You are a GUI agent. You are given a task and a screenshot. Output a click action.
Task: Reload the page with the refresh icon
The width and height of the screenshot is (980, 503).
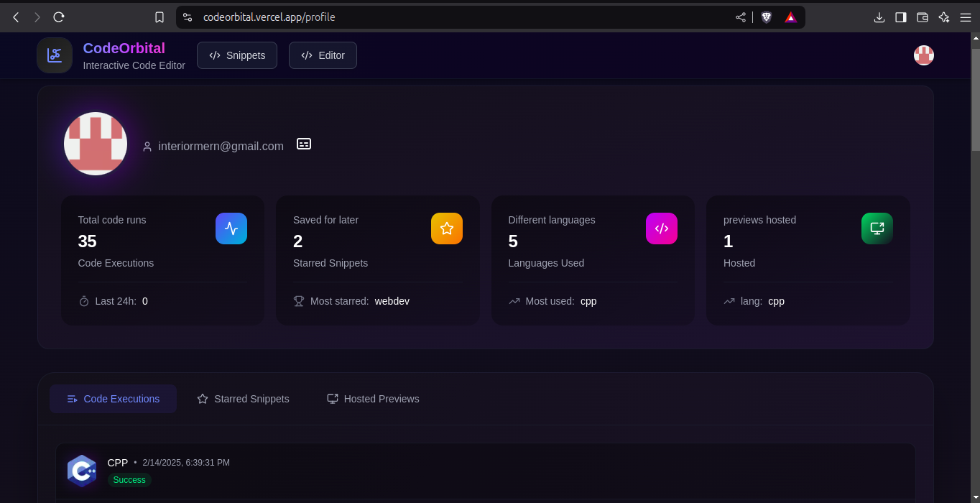[59, 17]
